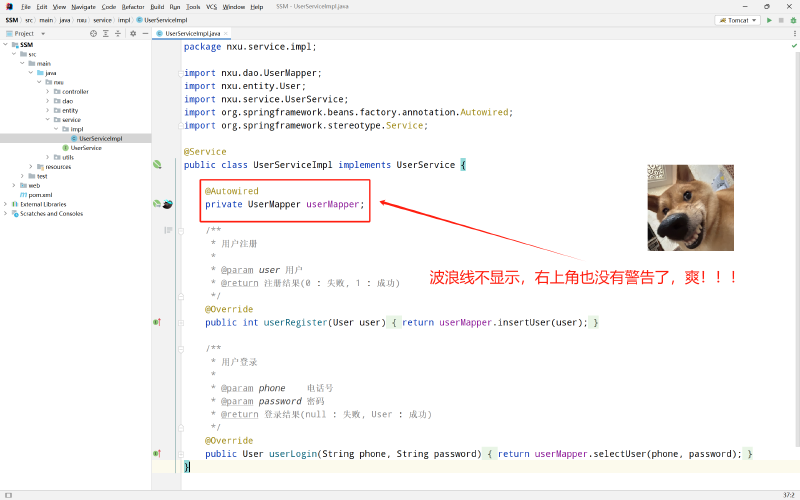The width and height of the screenshot is (800, 500).
Task: Click the tool windows quick access icon in status bar
Action: point(8,495)
